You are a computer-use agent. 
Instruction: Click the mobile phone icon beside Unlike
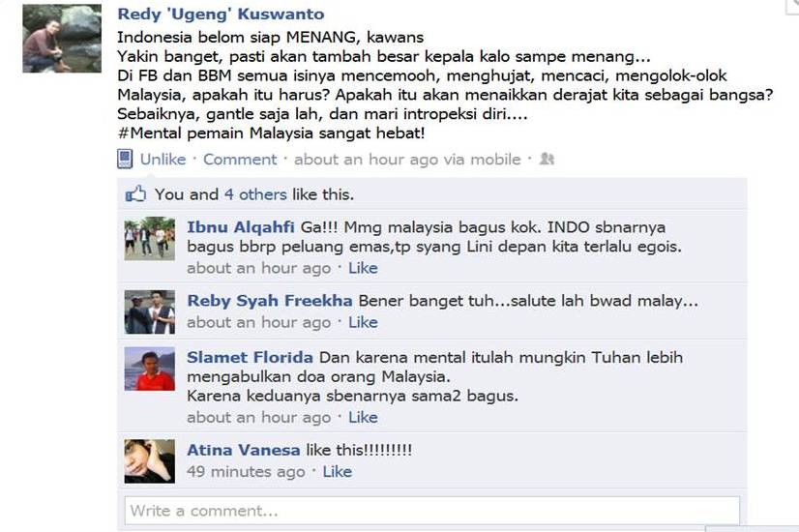(125, 159)
